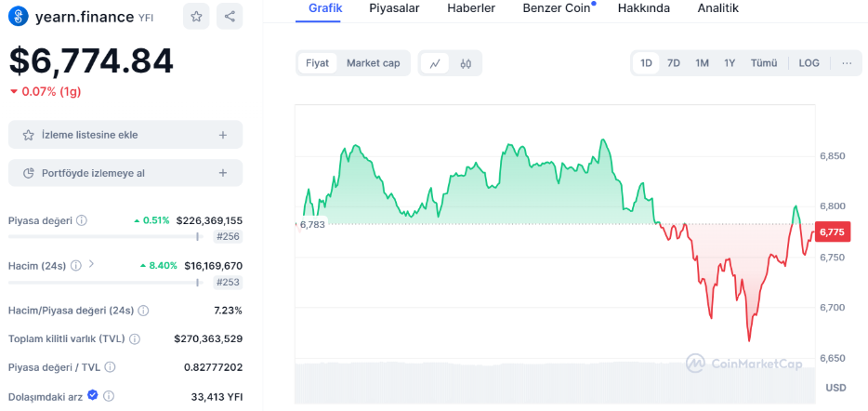Click the red 6,775 current price tag
This screenshot has width=868, height=411.
(x=832, y=232)
